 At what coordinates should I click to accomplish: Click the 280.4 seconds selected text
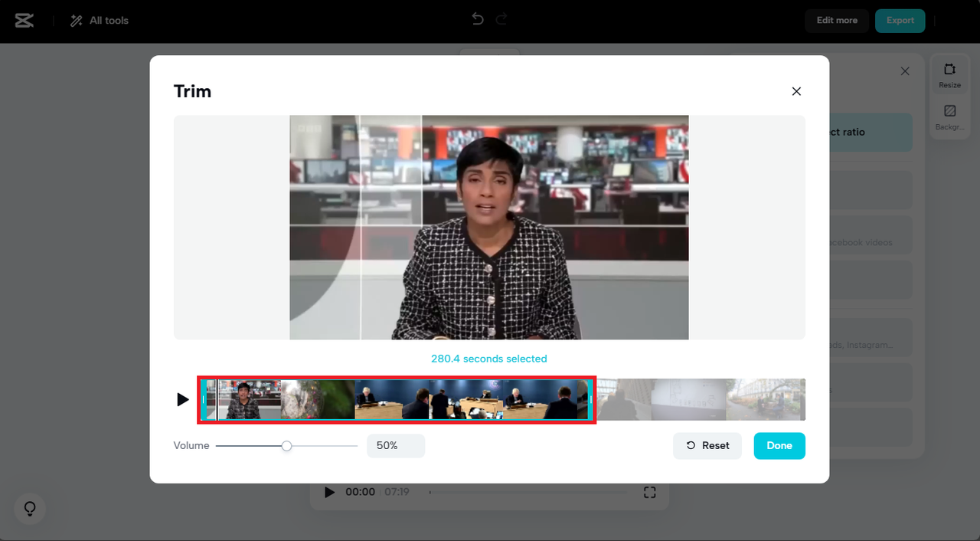coord(489,359)
